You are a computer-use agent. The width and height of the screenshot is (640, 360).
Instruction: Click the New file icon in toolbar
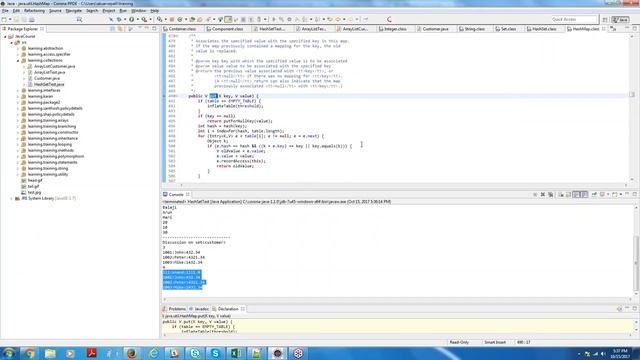(4, 19)
